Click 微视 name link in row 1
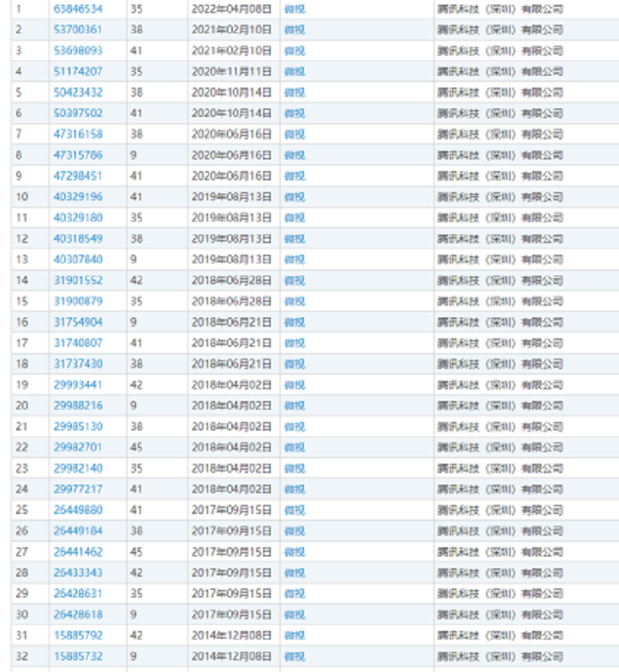Image resolution: width=619 pixels, height=672 pixels. pos(295,9)
